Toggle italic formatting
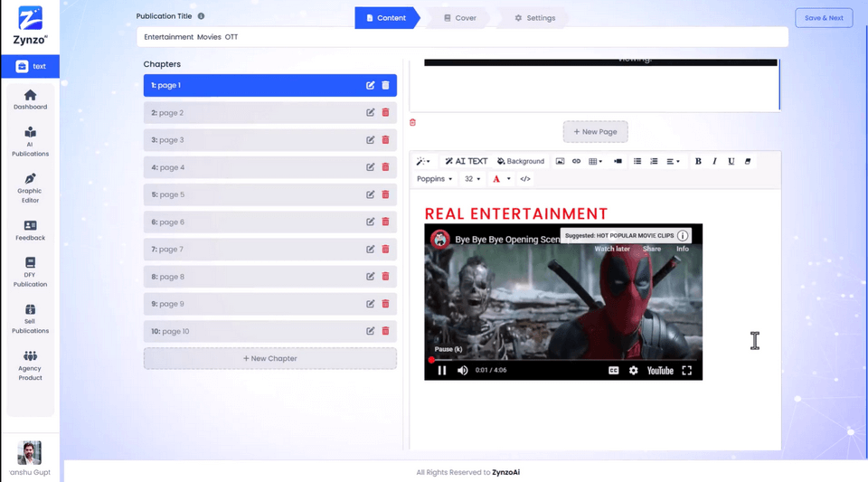The height and width of the screenshot is (482, 868). [x=714, y=161]
